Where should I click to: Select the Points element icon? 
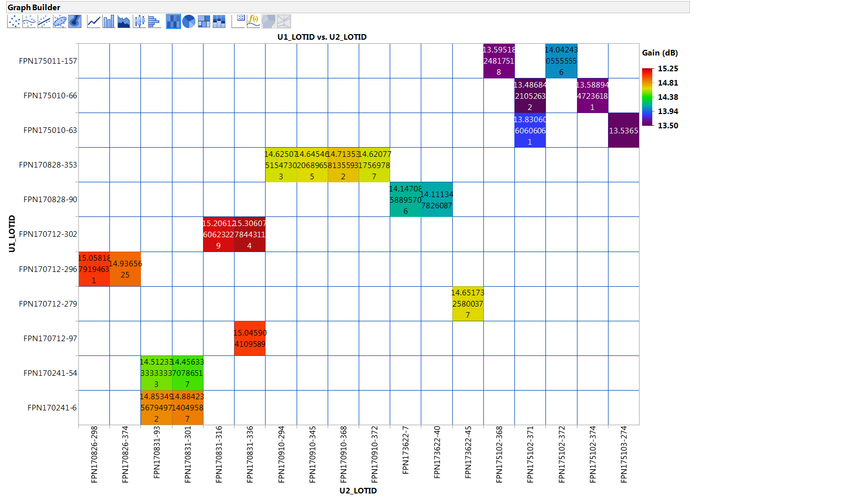click(x=13, y=21)
